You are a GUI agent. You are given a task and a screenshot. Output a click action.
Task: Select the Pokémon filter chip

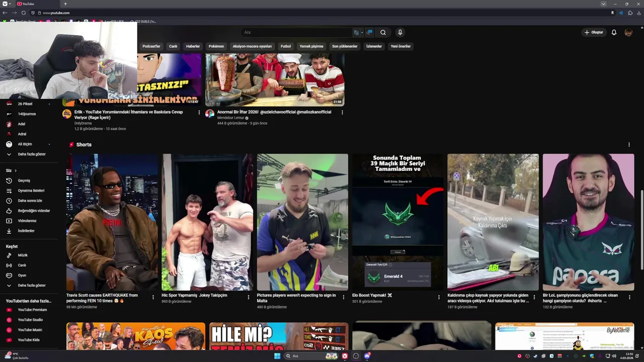216,46
